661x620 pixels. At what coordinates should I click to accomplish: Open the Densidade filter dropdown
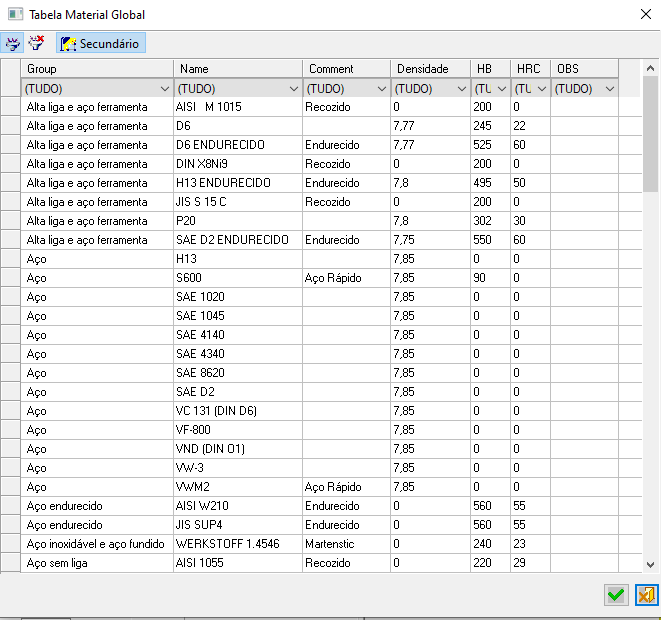pos(462,89)
